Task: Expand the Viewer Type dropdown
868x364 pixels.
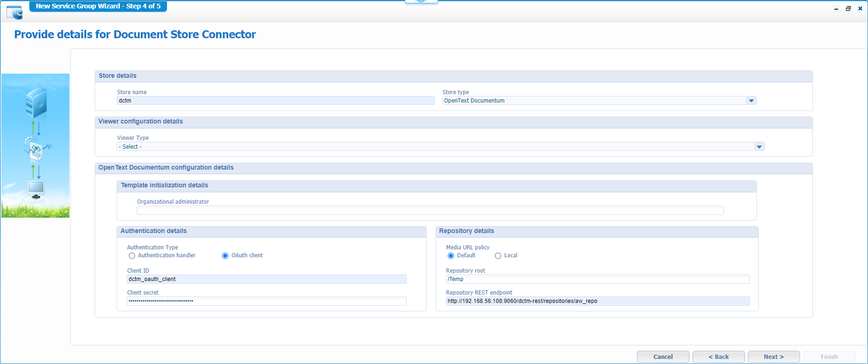Action: [759, 147]
